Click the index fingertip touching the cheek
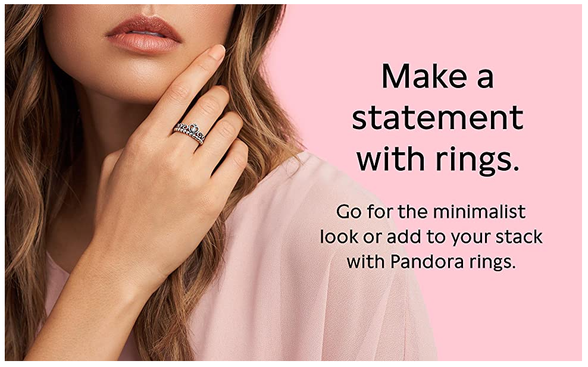This screenshot has height=367, width=588. coord(217,52)
